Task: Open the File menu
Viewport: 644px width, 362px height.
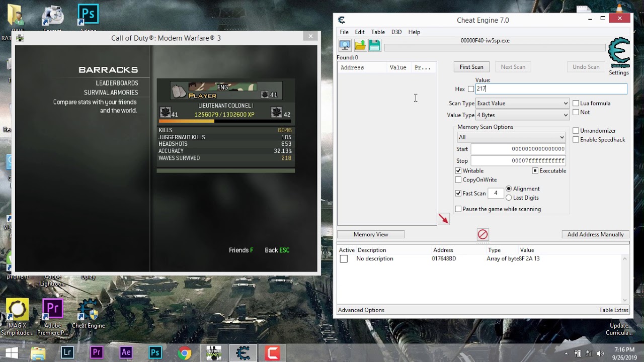Action: (344, 32)
